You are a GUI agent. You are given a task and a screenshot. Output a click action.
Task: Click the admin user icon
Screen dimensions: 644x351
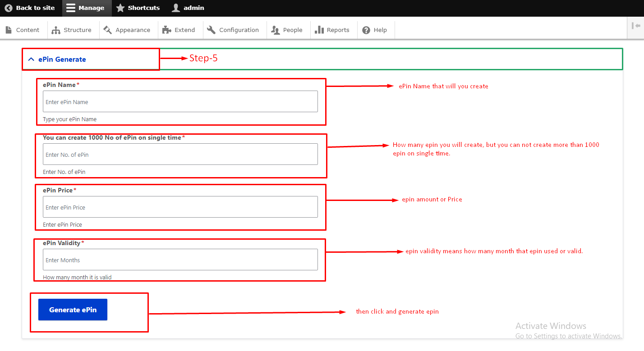176,8
